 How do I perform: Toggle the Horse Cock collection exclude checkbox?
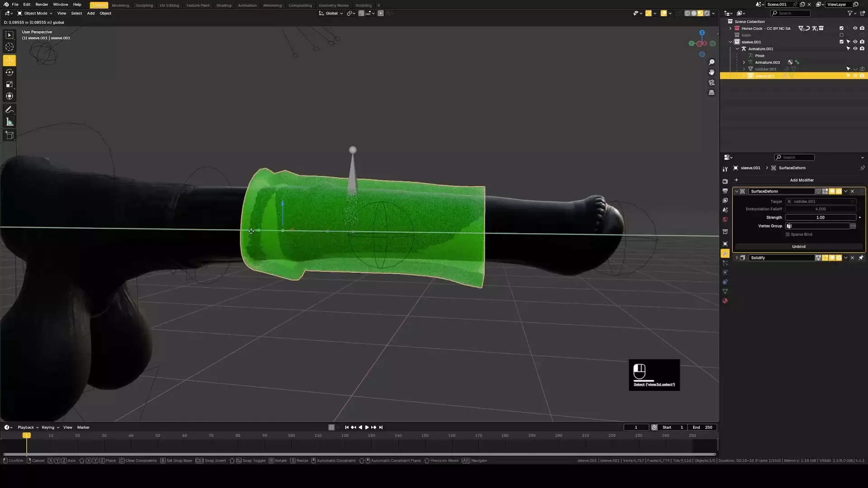click(x=841, y=28)
